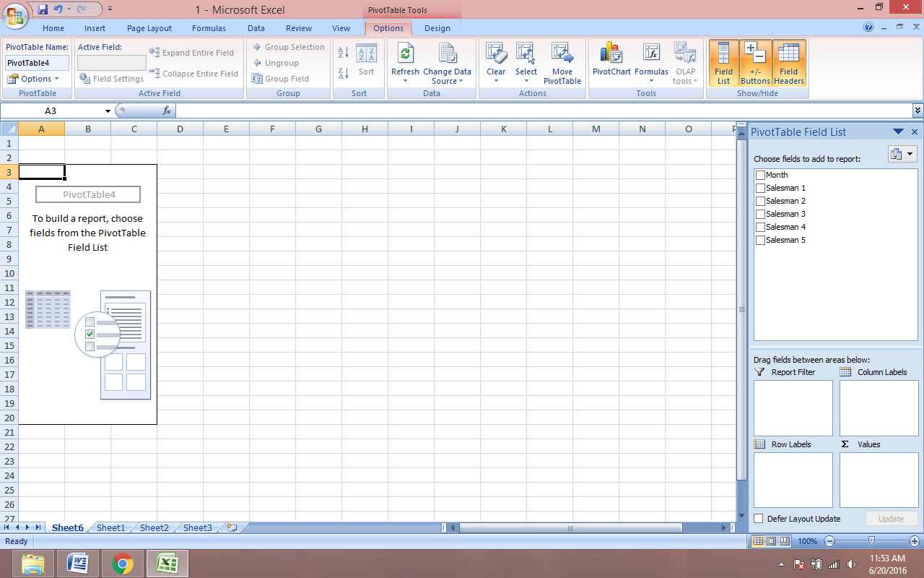Screen dimensions: 924x578
Task: Open PivotTable Field List pane menu arrow
Action: pyautogui.click(x=898, y=132)
